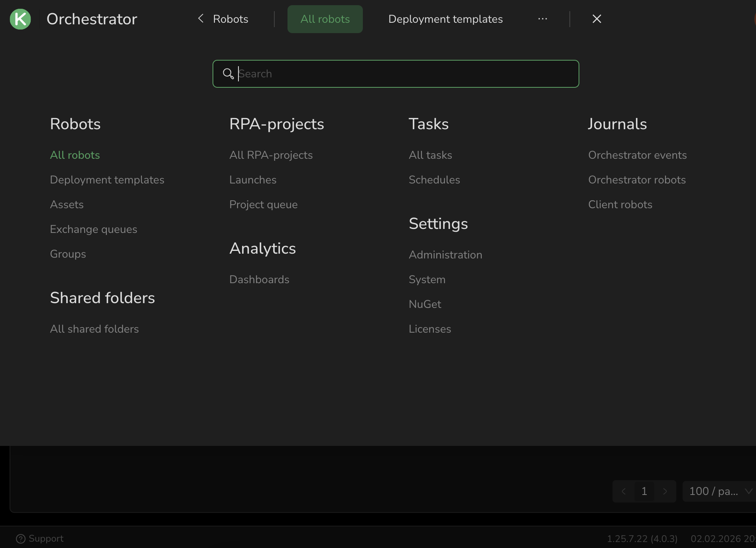Open Dashboards under Analytics
The width and height of the screenshot is (756, 548).
(x=259, y=280)
